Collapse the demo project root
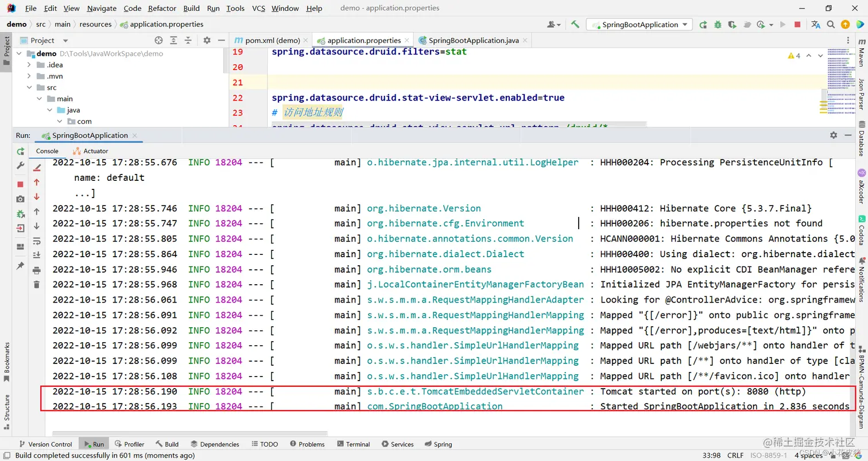The height and width of the screenshot is (461, 868). (19, 53)
